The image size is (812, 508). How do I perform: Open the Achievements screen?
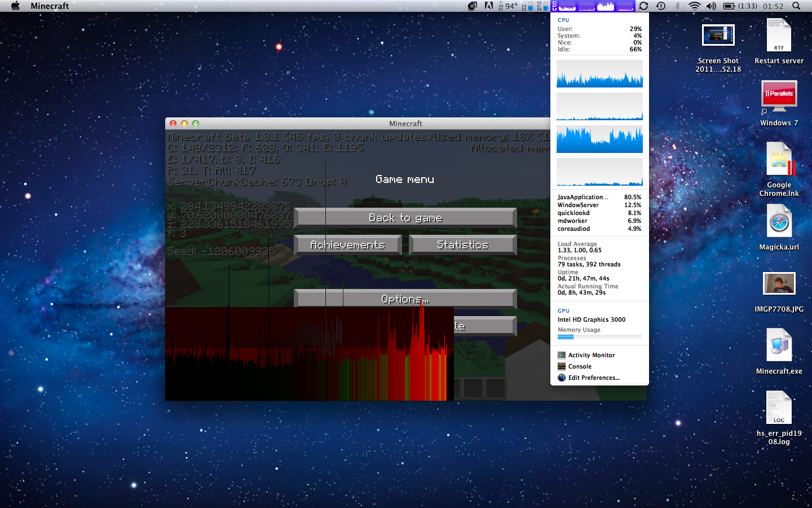tap(347, 245)
